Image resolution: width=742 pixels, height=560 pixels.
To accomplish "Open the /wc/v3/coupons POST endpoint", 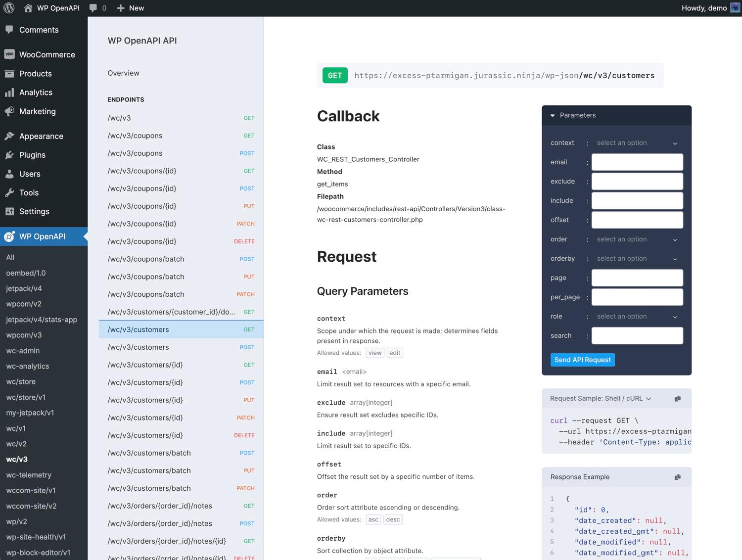I will coord(181,153).
